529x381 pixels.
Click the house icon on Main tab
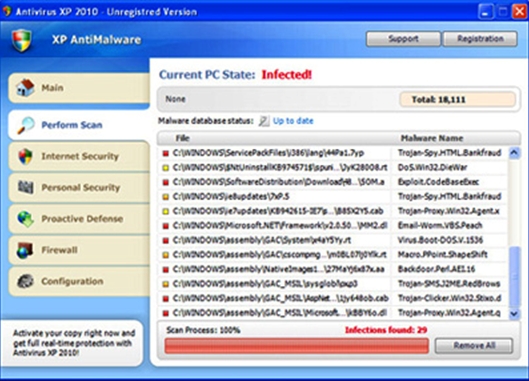click(25, 88)
